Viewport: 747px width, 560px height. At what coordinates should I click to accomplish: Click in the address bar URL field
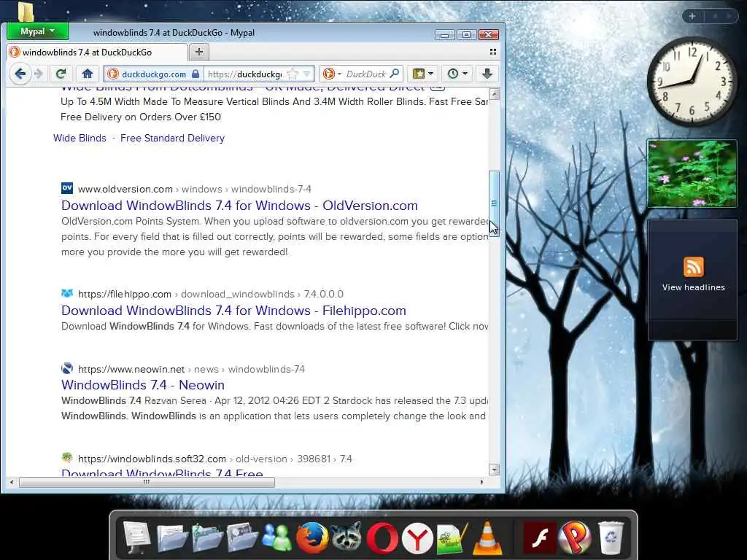246,74
